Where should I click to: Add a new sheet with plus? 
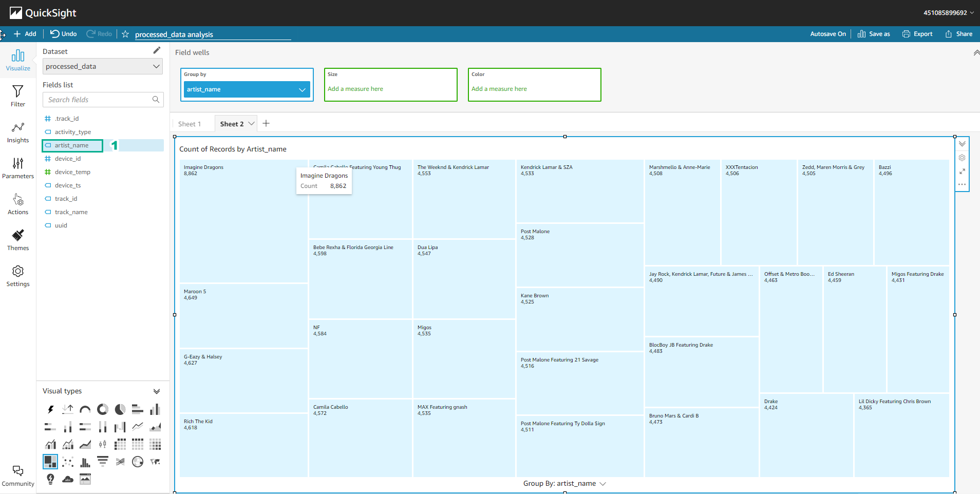[x=266, y=123]
